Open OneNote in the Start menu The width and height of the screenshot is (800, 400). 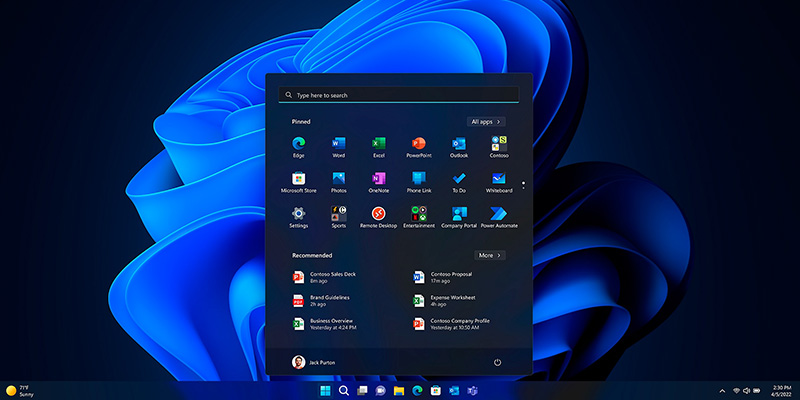click(378, 179)
